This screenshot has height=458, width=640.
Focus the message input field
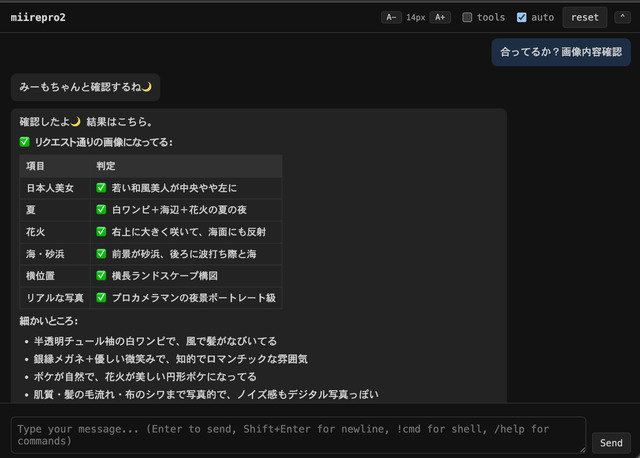298,435
